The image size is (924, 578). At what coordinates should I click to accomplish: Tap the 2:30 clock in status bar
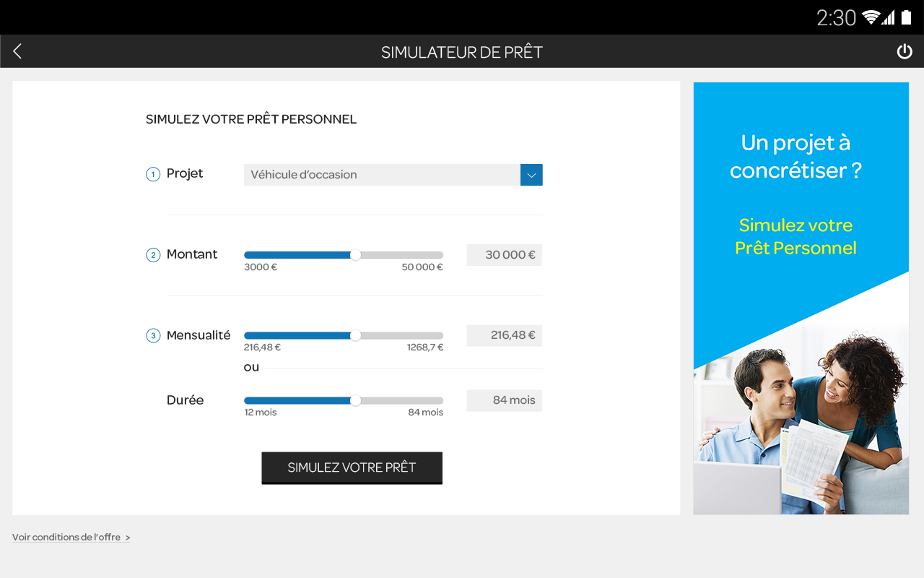836,17
